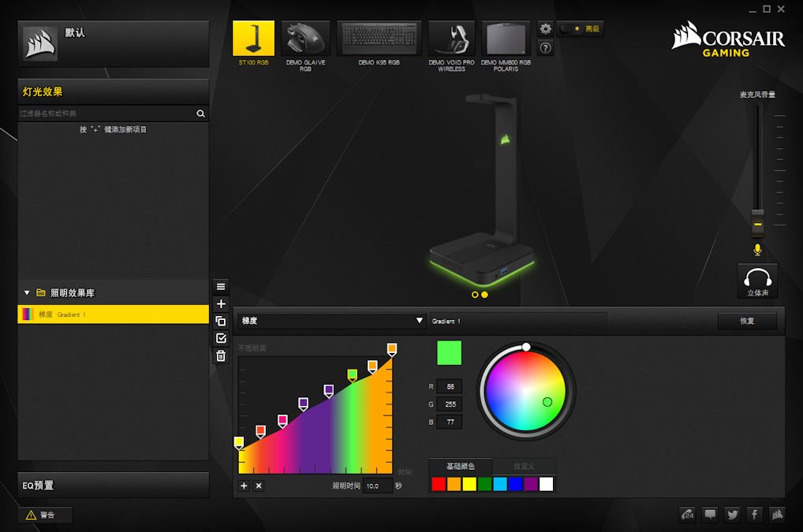Select the yellow gradient stop marker
The image size is (803, 532).
pos(239,442)
